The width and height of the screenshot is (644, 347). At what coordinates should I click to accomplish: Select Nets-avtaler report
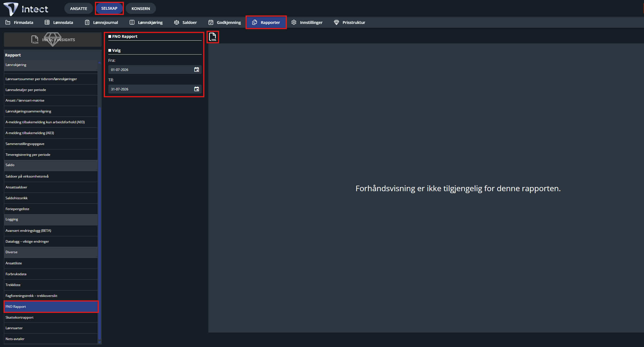pyautogui.click(x=51, y=339)
